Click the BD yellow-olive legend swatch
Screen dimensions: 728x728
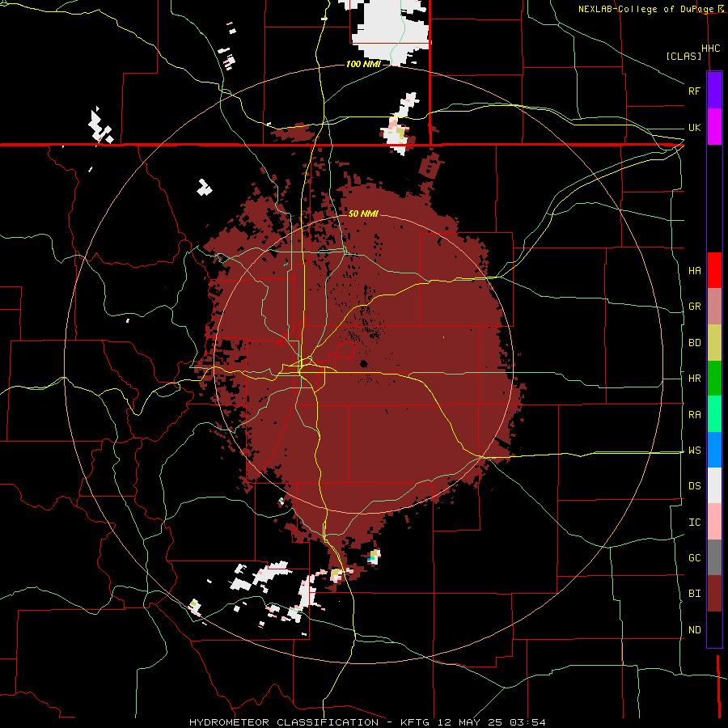tap(714, 343)
